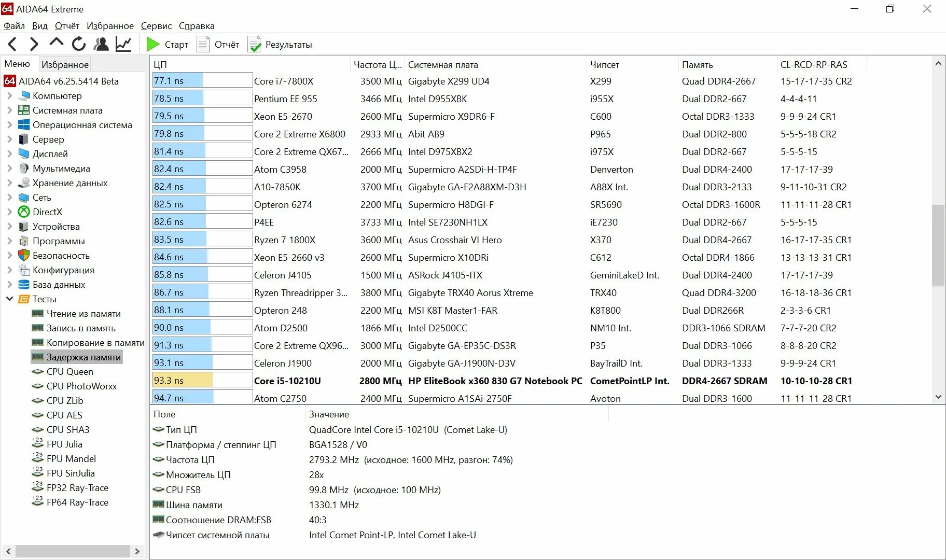This screenshot has height=560, width=946.
Task: Sort by the CL-RCD-RP-RAS column header
Action: point(822,65)
